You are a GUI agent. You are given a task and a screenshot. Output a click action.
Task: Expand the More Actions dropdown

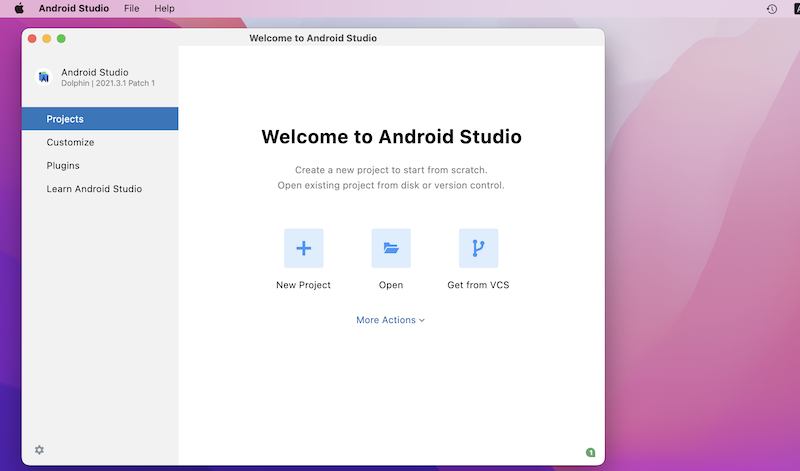pyautogui.click(x=390, y=320)
